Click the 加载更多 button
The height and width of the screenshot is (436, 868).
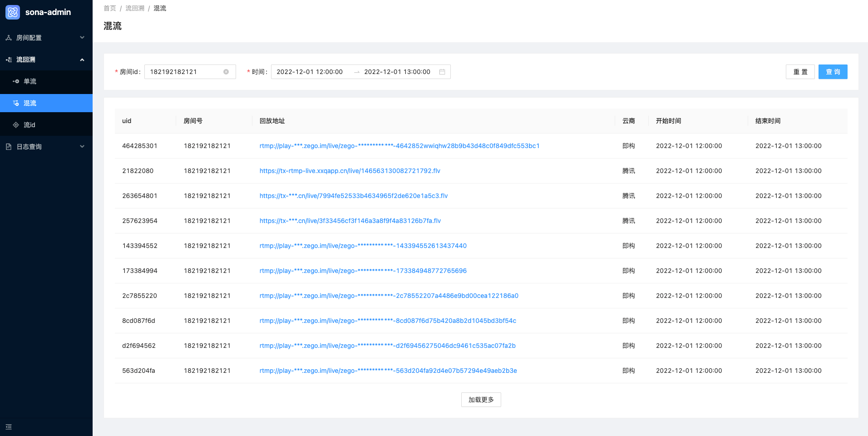(481, 400)
